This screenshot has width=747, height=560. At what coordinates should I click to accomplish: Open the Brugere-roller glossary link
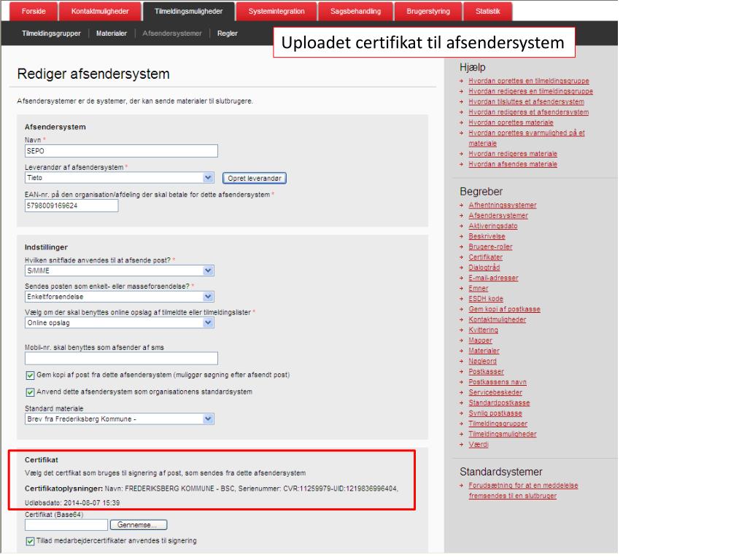[x=491, y=247]
